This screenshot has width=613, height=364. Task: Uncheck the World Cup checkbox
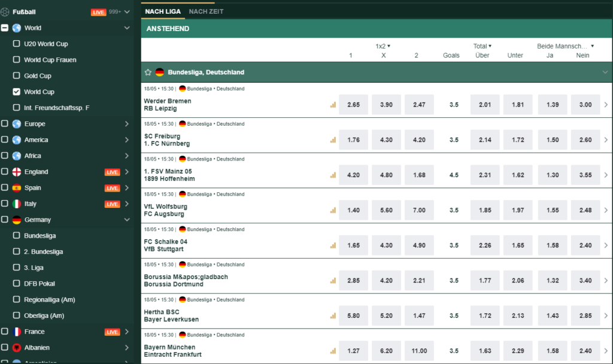coord(16,92)
